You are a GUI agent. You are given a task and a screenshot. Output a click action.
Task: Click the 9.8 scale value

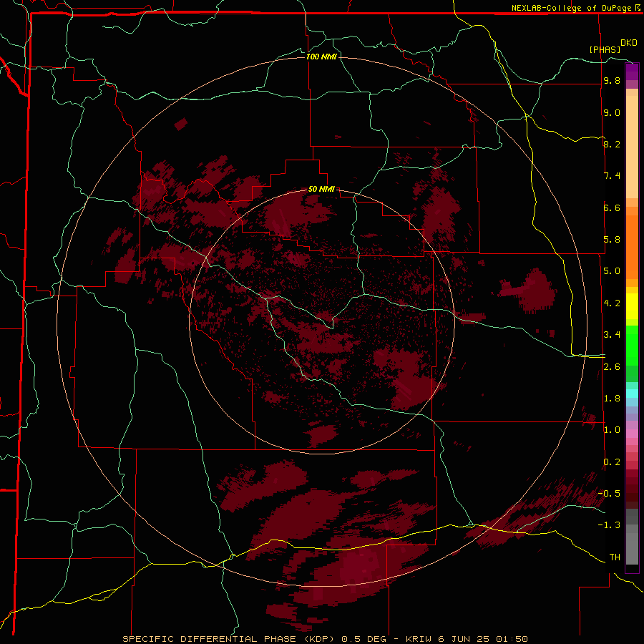pos(612,81)
